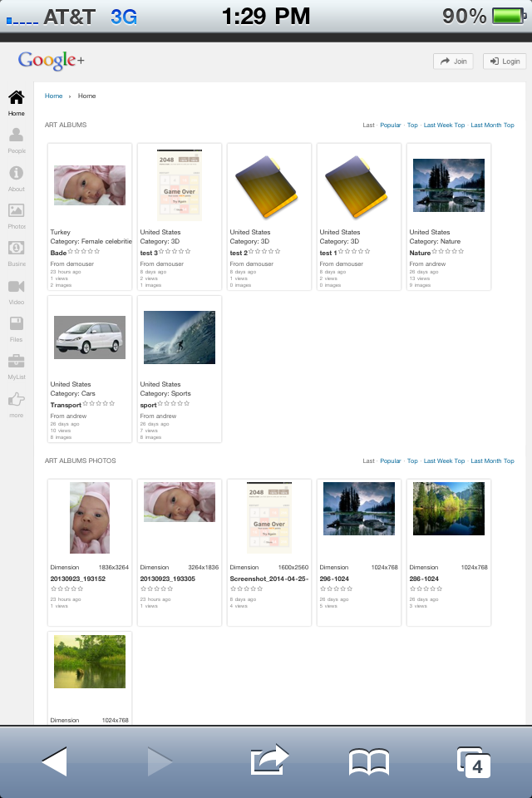Click the Bade album title
The image size is (532, 798).
[x=58, y=253]
